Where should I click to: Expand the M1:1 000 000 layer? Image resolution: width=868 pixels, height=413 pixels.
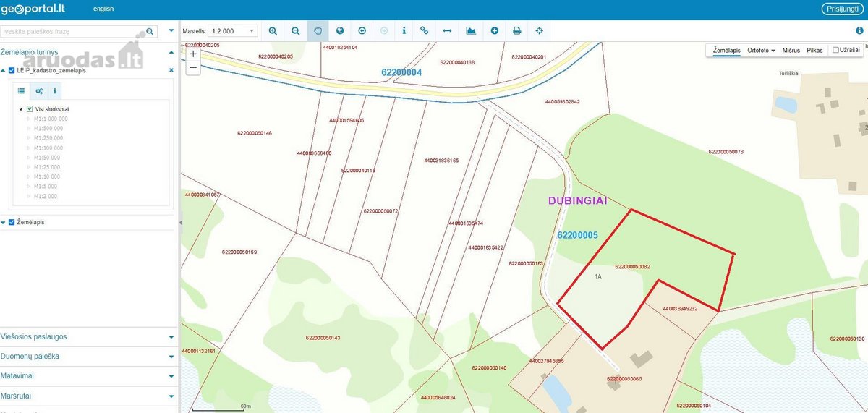30,119
